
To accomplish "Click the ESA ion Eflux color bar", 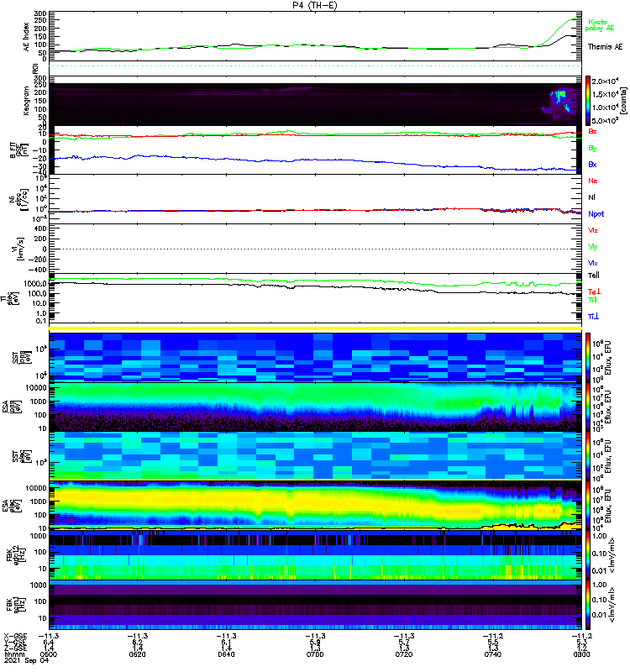I will click(588, 407).
